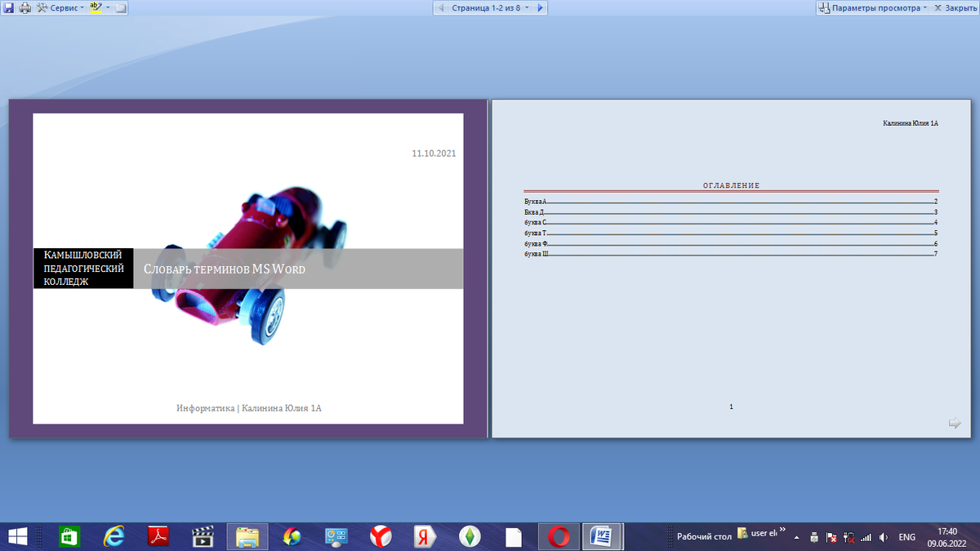980x551 pixels.
Task: Click the Save icon in the toolbar
Action: pyautogui.click(x=7, y=7)
